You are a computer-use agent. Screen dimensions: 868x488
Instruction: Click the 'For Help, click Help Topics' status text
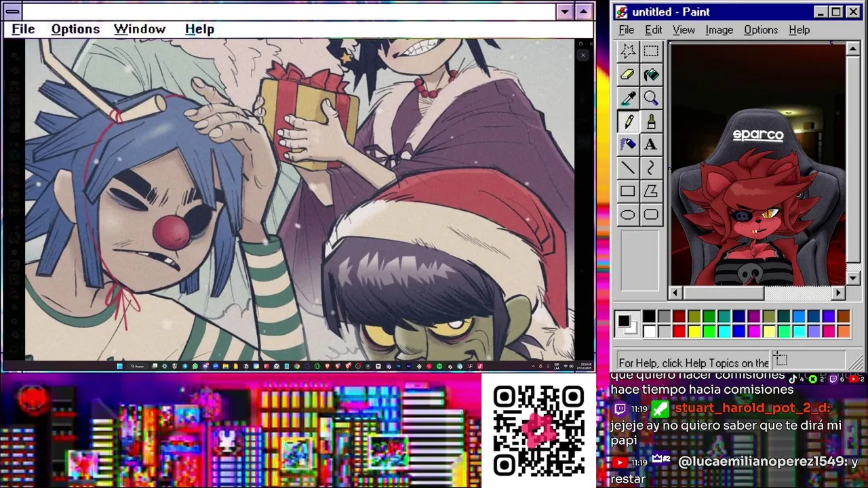pos(694,363)
